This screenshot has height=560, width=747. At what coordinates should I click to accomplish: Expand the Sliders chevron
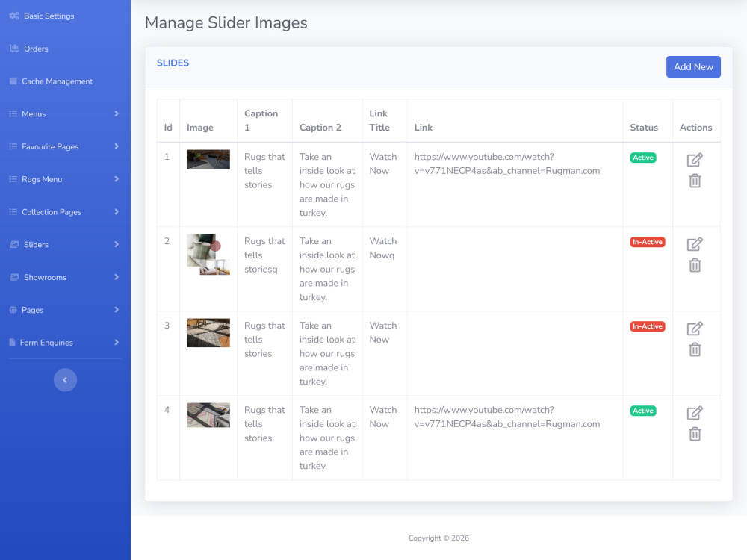117,244
